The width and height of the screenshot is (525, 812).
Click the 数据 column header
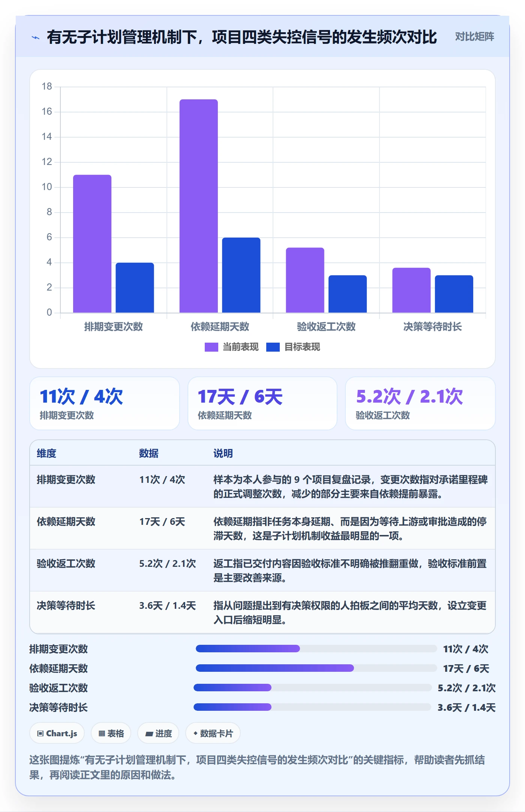[149, 453]
